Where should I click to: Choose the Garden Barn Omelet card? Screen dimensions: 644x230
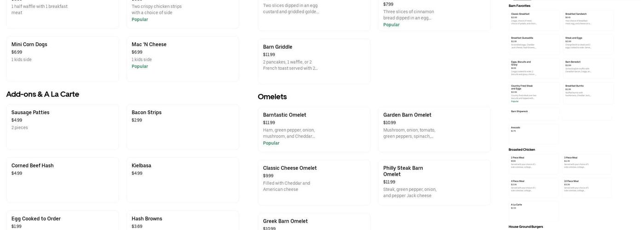pos(434,129)
